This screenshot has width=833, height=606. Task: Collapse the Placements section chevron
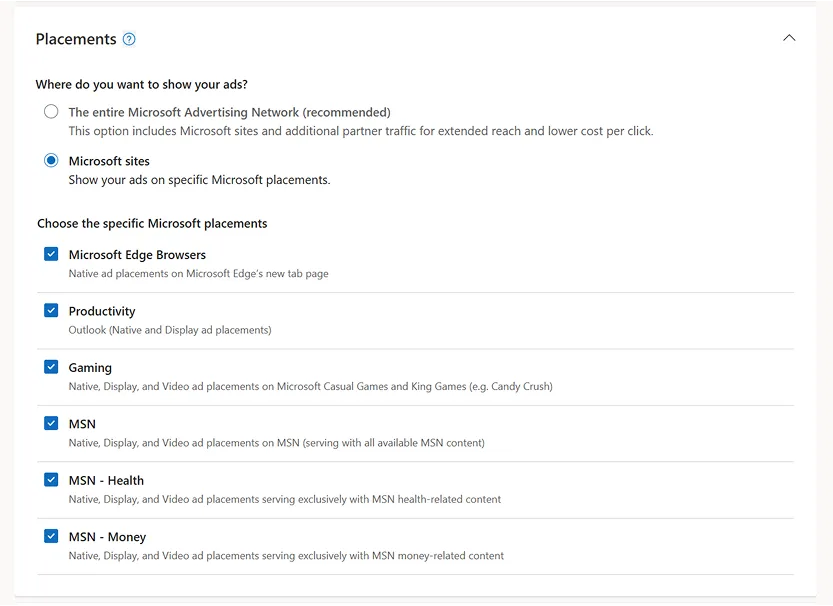pyautogui.click(x=789, y=38)
